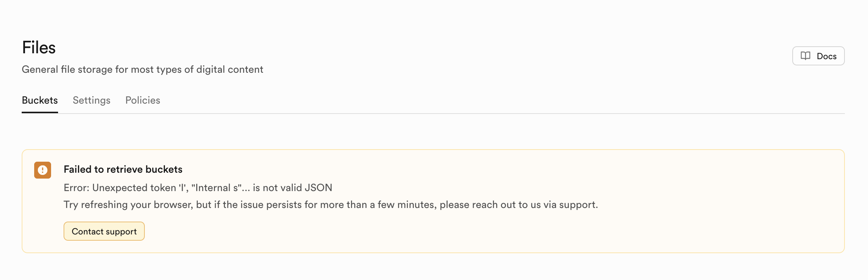Click the Unexpected token error message line
Viewport: 868px width, 280px height.
198,188
